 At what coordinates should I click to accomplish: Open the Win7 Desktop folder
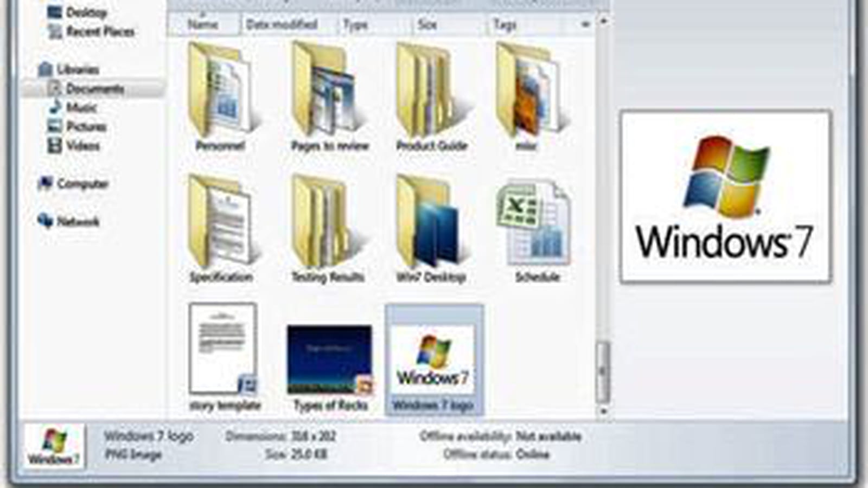tap(431, 229)
